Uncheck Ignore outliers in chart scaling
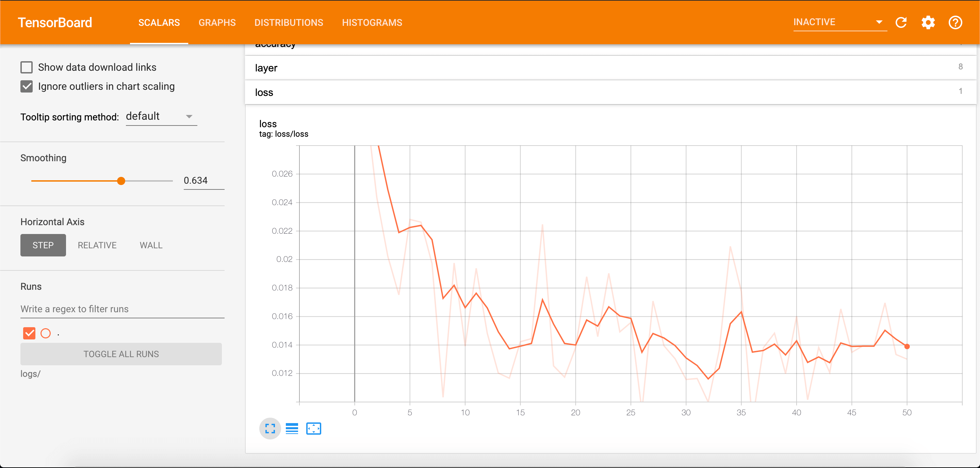This screenshot has width=980, height=468. 27,86
